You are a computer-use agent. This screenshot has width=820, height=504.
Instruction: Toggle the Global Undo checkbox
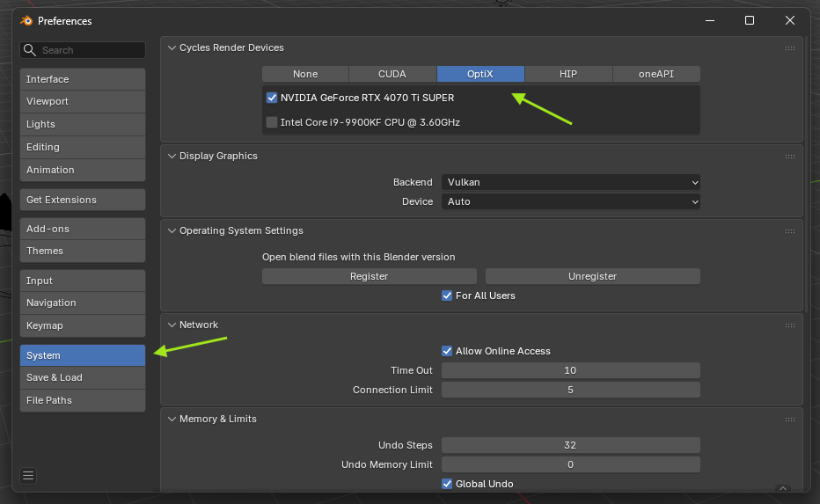[447, 484]
